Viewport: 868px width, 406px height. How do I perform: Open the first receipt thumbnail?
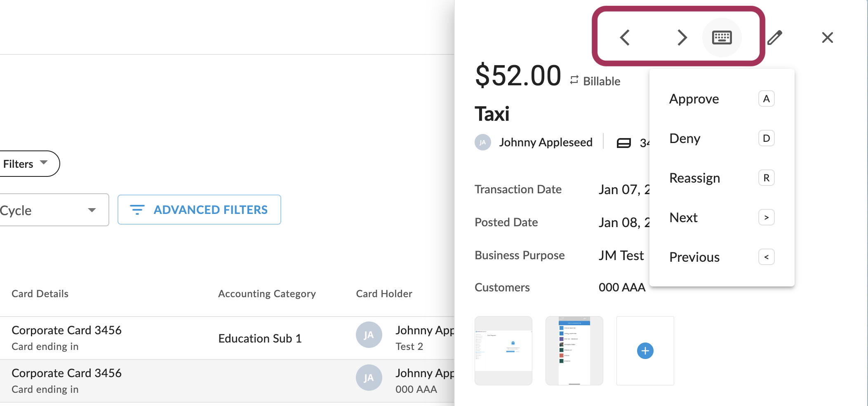click(503, 351)
